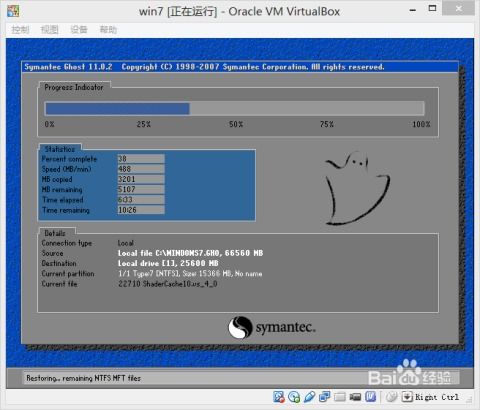The width and height of the screenshot is (480, 410).
Task: Click the Time elapsed value field
Action: (141, 200)
